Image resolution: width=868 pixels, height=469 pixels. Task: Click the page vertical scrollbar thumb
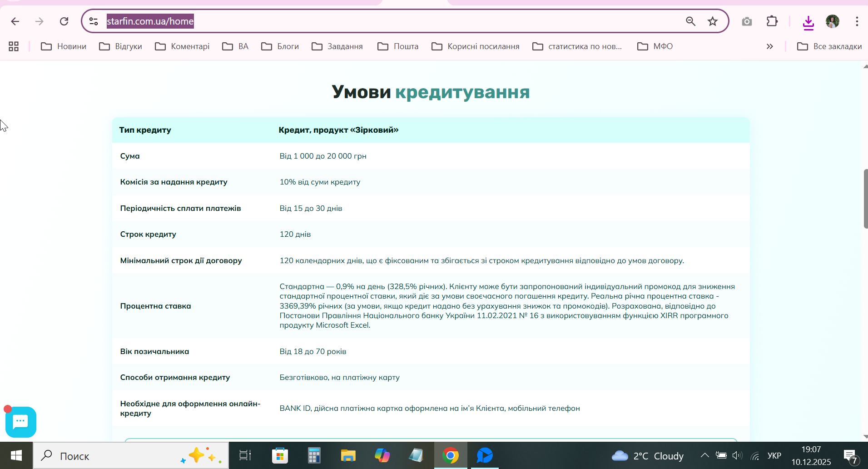[x=866, y=199]
